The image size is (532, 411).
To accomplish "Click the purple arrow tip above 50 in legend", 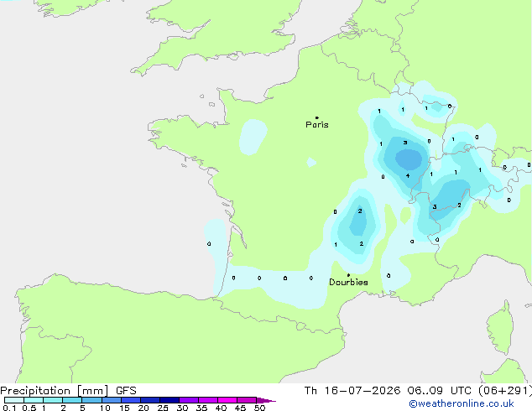I will (266, 400).
